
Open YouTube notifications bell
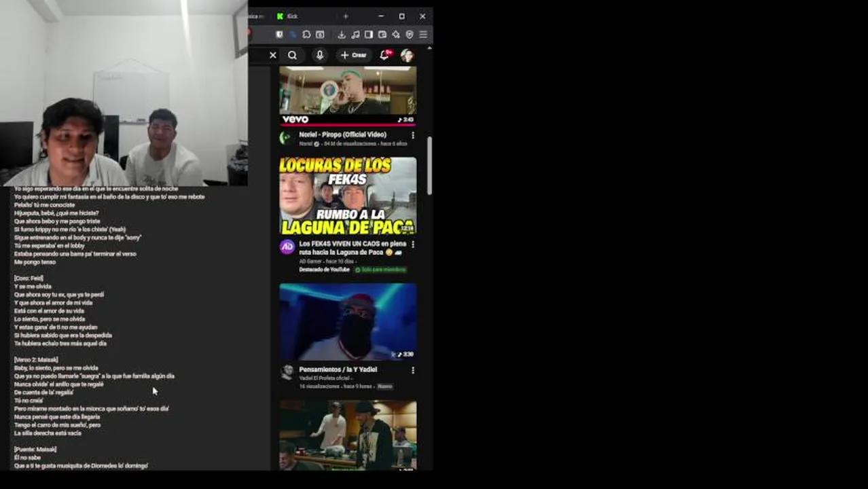[x=384, y=55]
